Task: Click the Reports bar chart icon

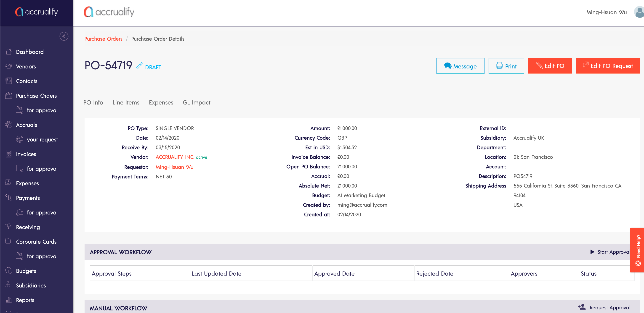Action: coord(9,300)
